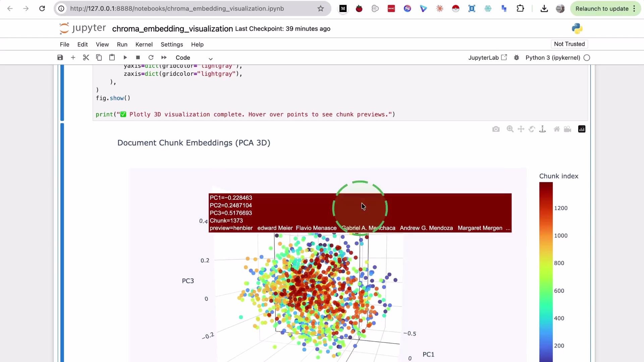Paste cell from clipboard icon
Screen dimensions: 644x362
click(112, 58)
